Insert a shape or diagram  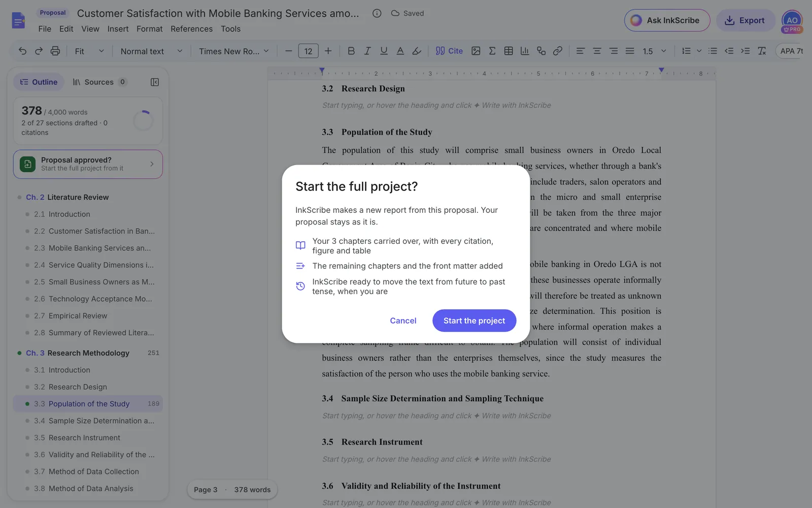point(541,51)
